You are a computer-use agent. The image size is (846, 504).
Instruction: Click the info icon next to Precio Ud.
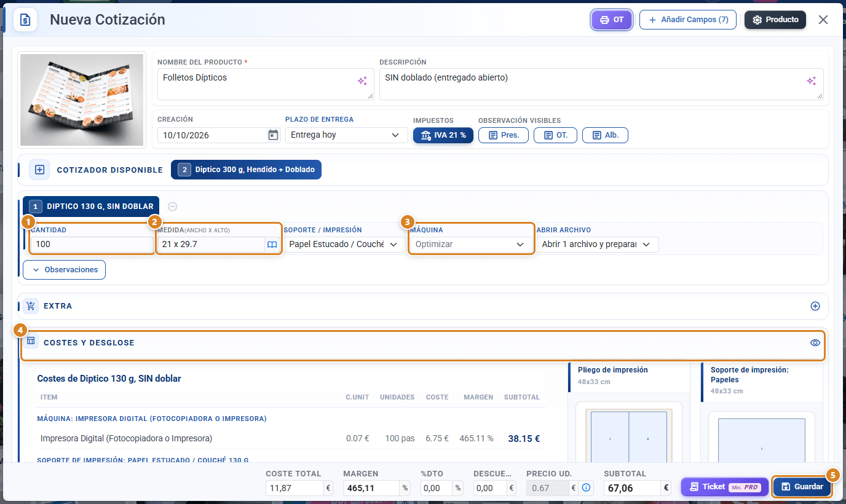[586, 488]
